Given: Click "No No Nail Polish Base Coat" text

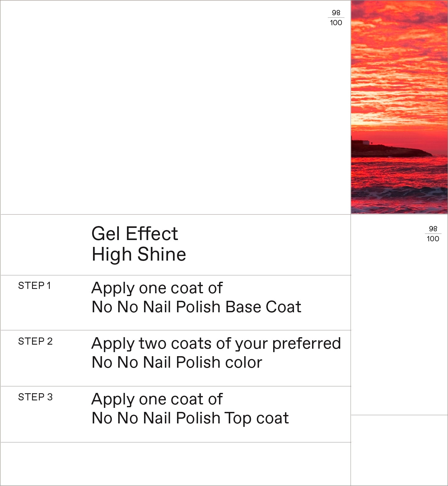Looking at the screenshot, I should click(196, 307).
